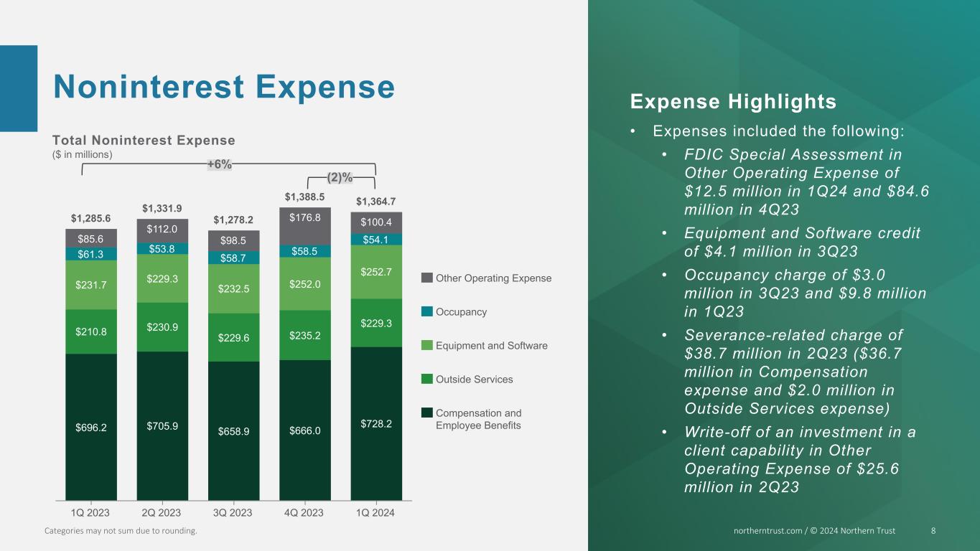
Task: Click the 3Q 2023 axis label
Action: tap(233, 513)
